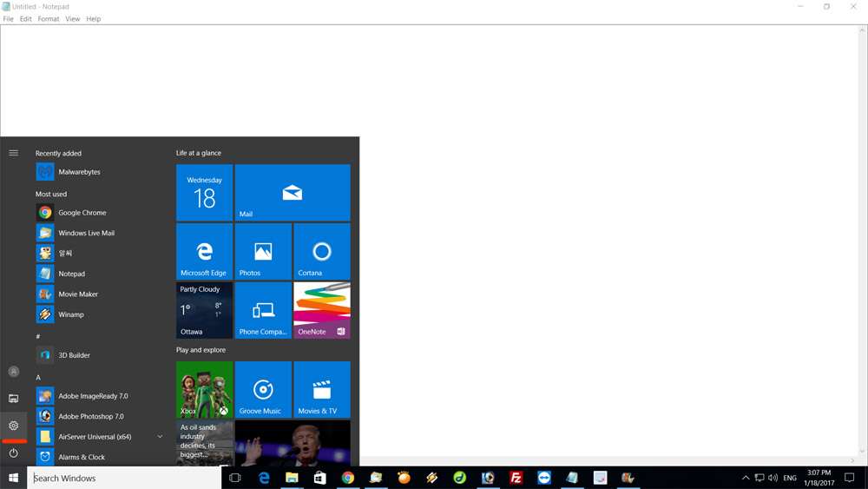Viewport: 868px width, 489px height.
Task: Click the 'A' letter header in app list
Action: [38, 378]
